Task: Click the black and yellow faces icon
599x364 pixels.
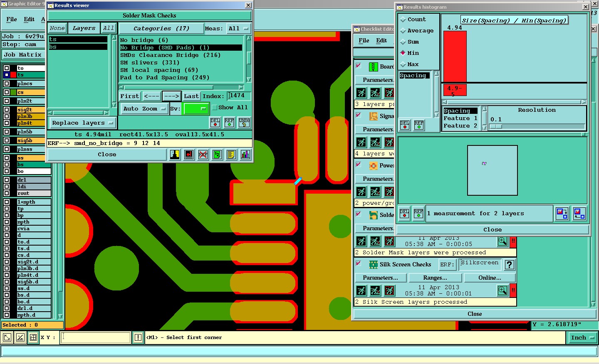Action: (x=175, y=155)
